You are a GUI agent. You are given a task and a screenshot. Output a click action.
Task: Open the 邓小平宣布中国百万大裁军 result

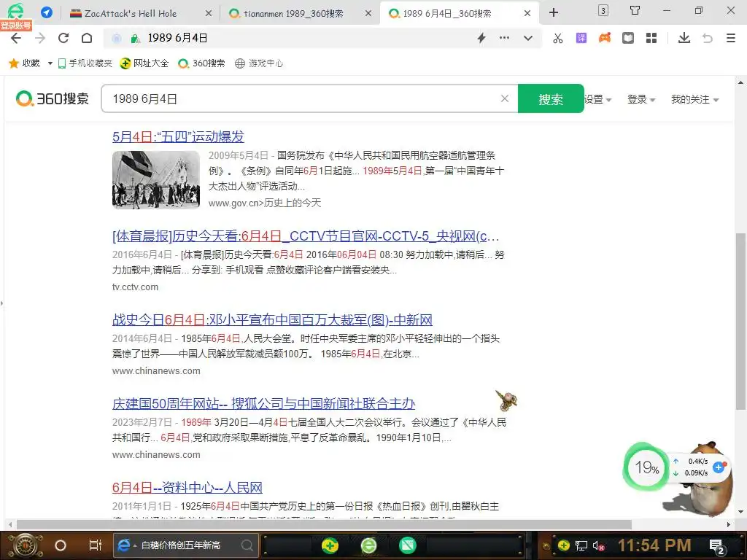pyautogui.click(x=272, y=319)
